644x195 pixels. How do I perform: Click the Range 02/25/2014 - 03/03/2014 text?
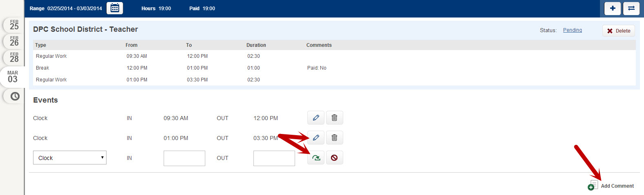(66, 9)
